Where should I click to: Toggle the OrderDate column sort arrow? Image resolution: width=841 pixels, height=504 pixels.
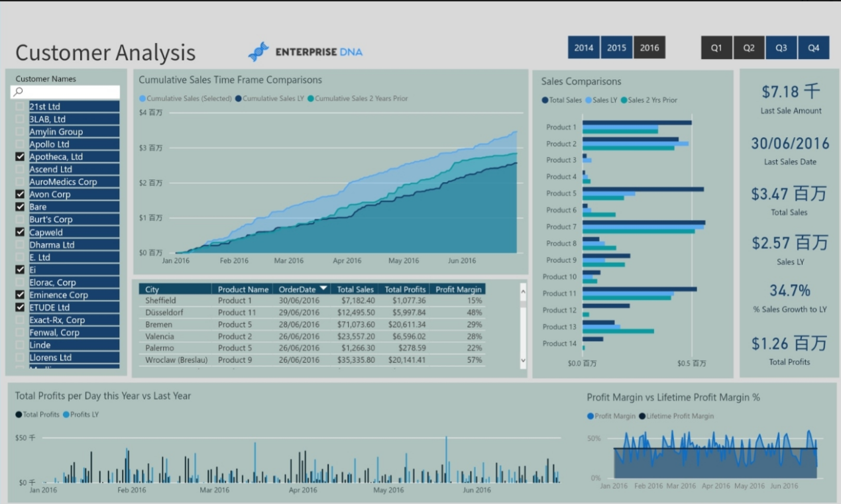pyautogui.click(x=323, y=289)
